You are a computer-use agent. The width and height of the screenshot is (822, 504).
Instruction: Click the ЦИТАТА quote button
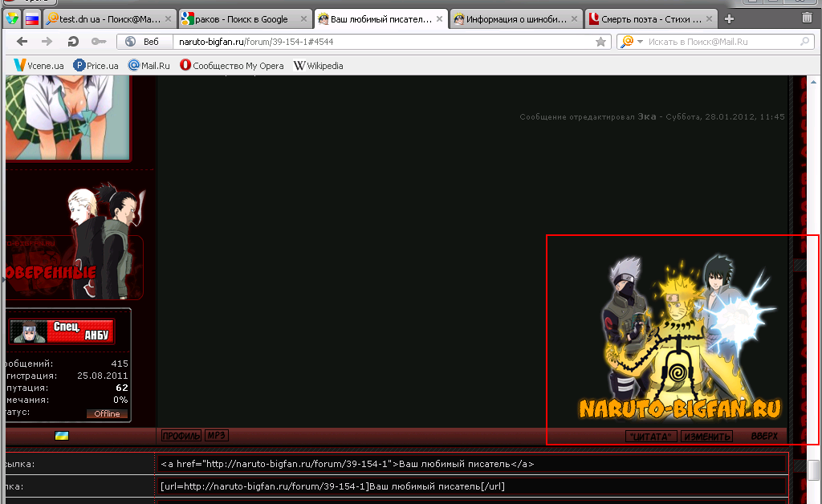coord(651,437)
